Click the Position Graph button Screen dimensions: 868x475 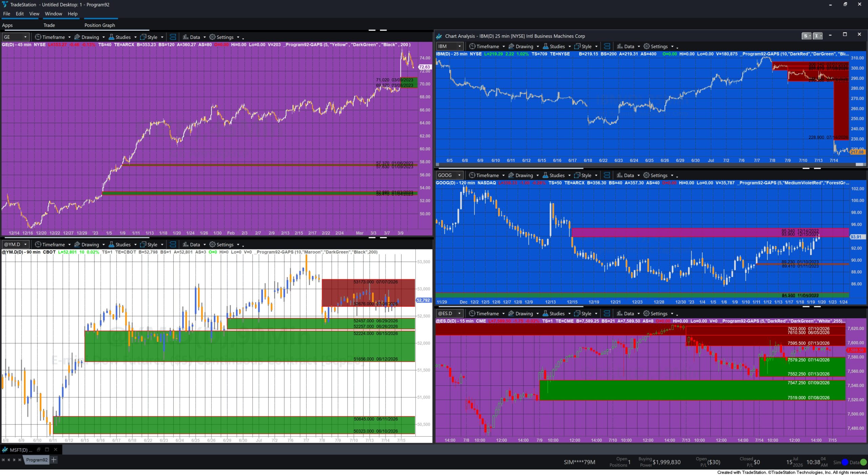click(100, 25)
